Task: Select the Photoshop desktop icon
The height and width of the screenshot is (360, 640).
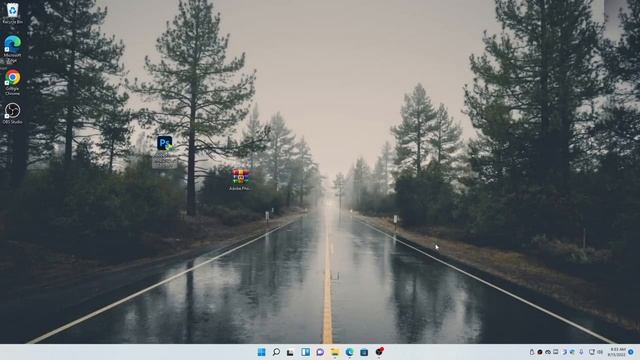Action: pyautogui.click(x=164, y=151)
